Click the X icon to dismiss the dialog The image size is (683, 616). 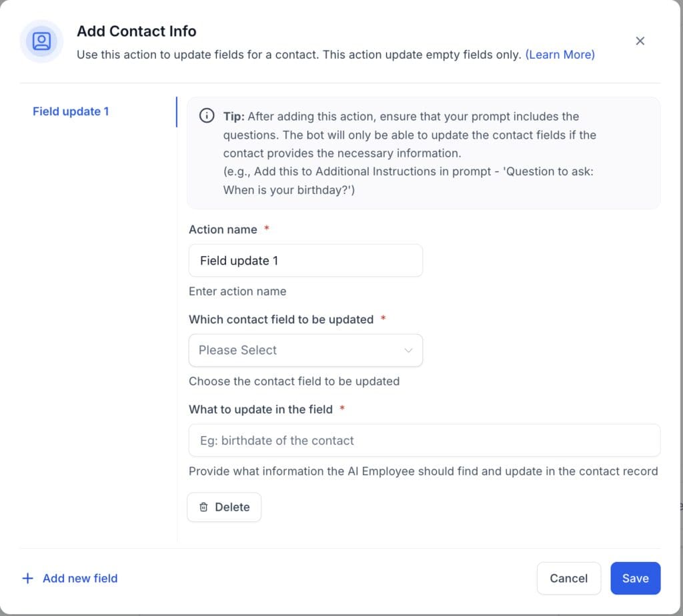coord(640,41)
